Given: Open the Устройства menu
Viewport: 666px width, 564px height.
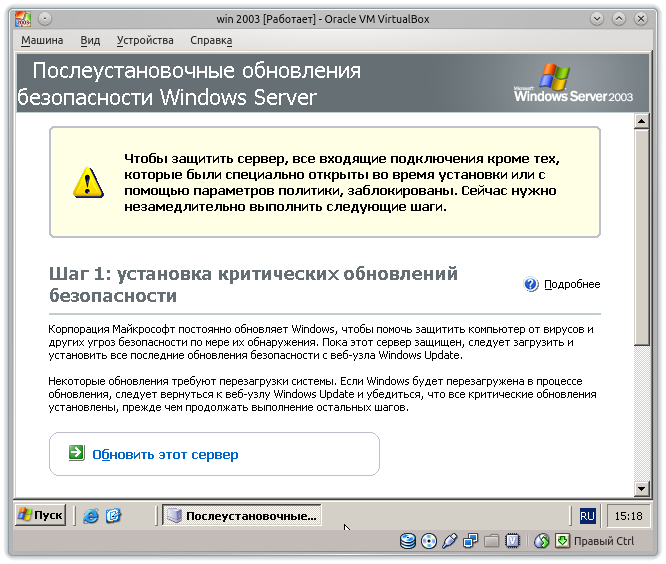Looking at the screenshot, I should pyautogui.click(x=145, y=40).
